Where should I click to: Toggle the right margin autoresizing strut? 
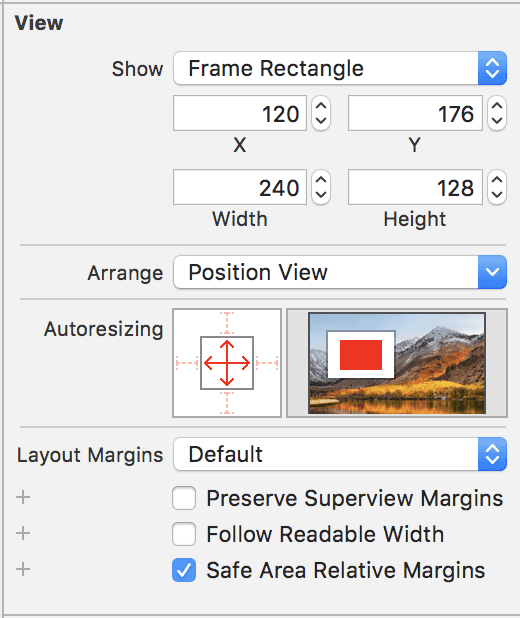267,363
